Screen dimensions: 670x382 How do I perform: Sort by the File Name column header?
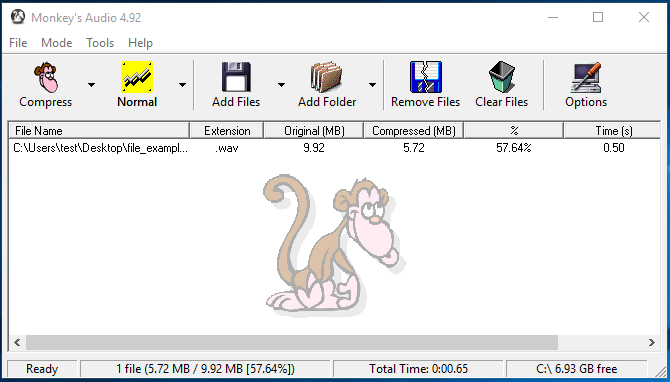click(99, 130)
